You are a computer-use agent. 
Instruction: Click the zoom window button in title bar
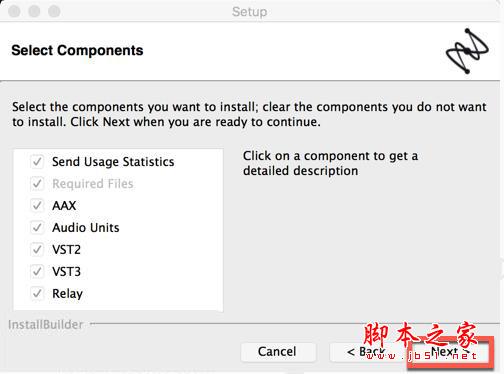tap(54, 11)
